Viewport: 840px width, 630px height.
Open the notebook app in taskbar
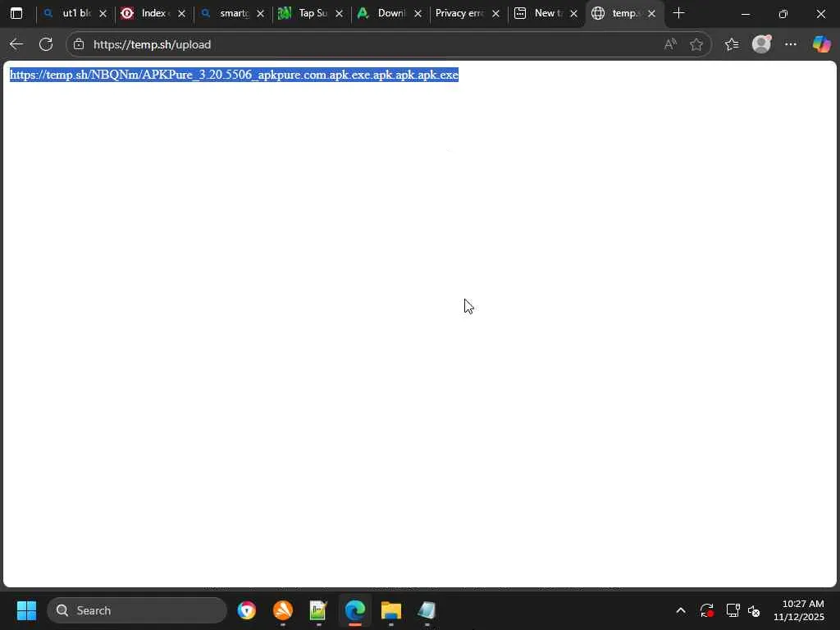point(427,610)
